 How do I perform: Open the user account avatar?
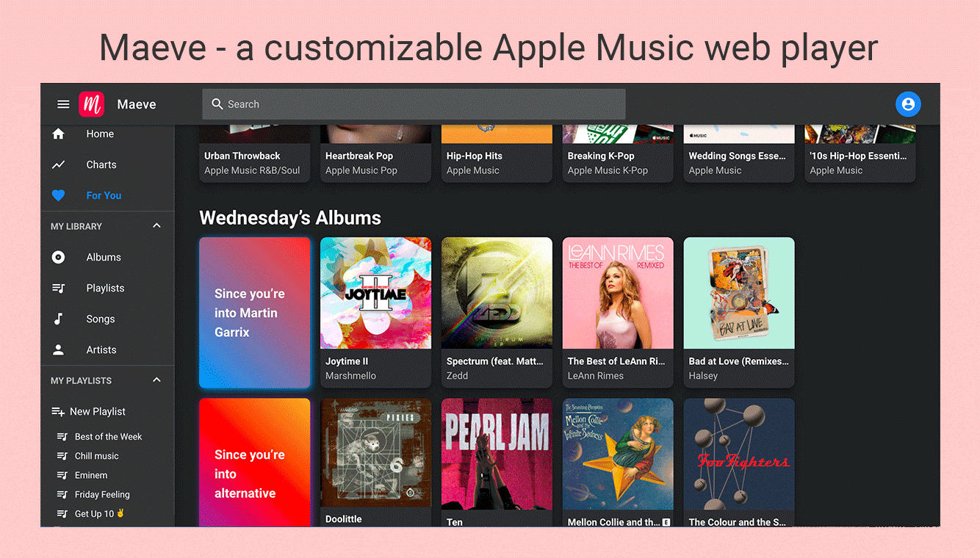pyautogui.click(x=908, y=104)
